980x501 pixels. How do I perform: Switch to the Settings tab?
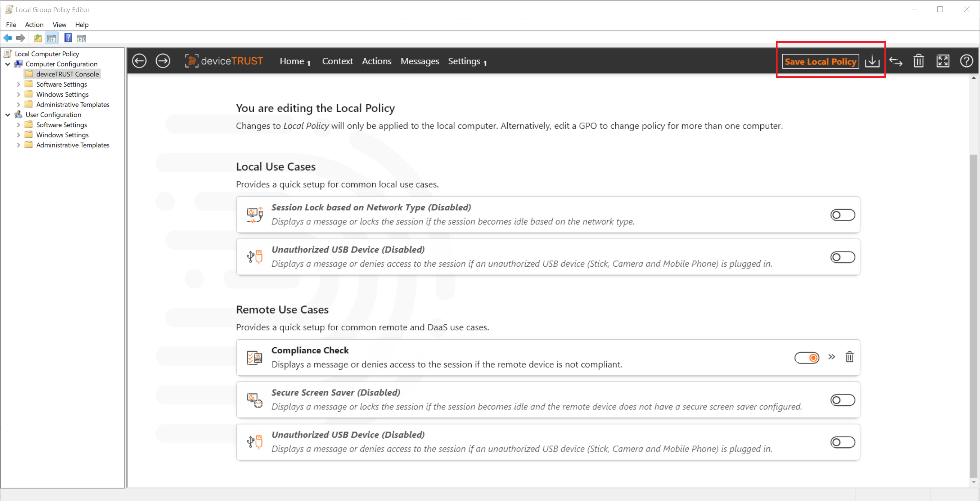[x=464, y=61]
